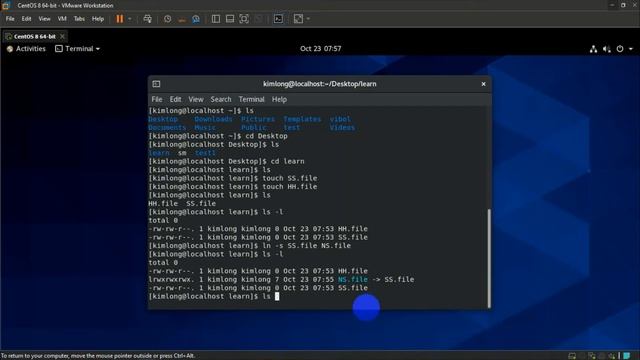This screenshot has width=640, height=360.
Task: Open the console view toolbar icon
Action: (x=278, y=19)
